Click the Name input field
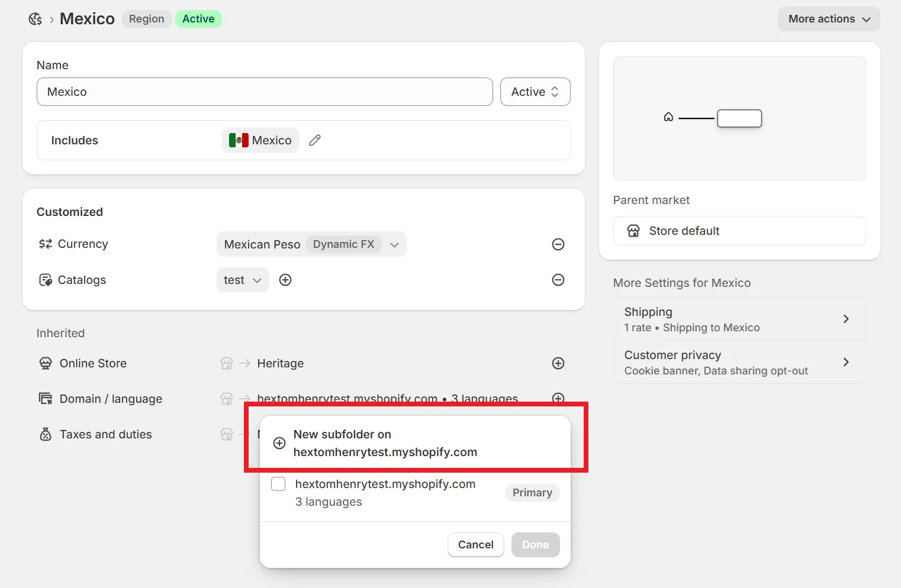 (265, 92)
